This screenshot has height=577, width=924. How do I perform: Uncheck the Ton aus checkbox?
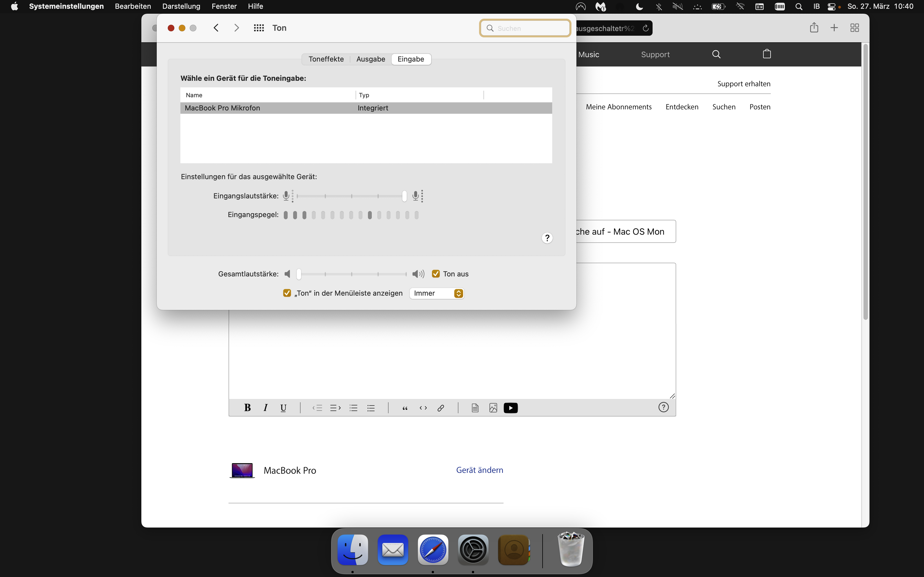tap(436, 274)
